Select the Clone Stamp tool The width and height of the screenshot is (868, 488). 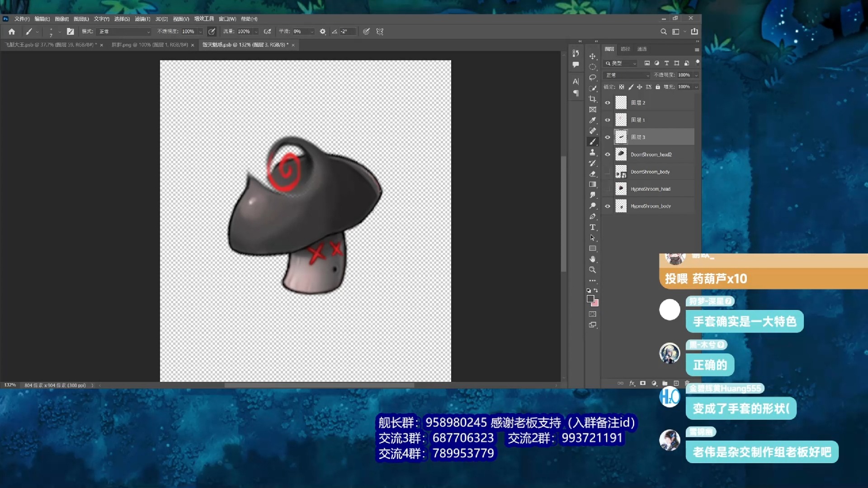[x=592, y=152]
